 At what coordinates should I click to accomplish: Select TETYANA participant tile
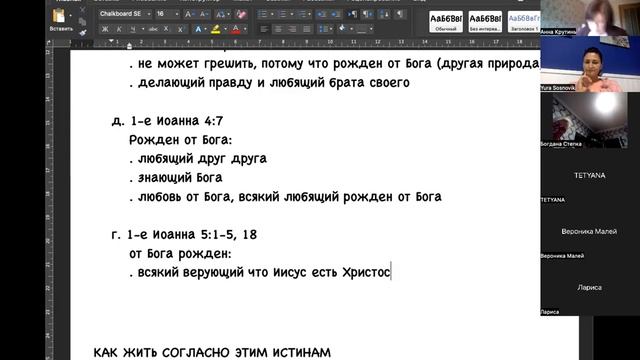(590, 176)
